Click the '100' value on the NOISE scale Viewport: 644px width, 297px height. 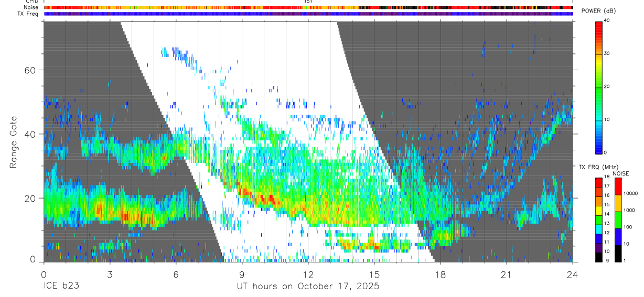(x=628, y=227)
